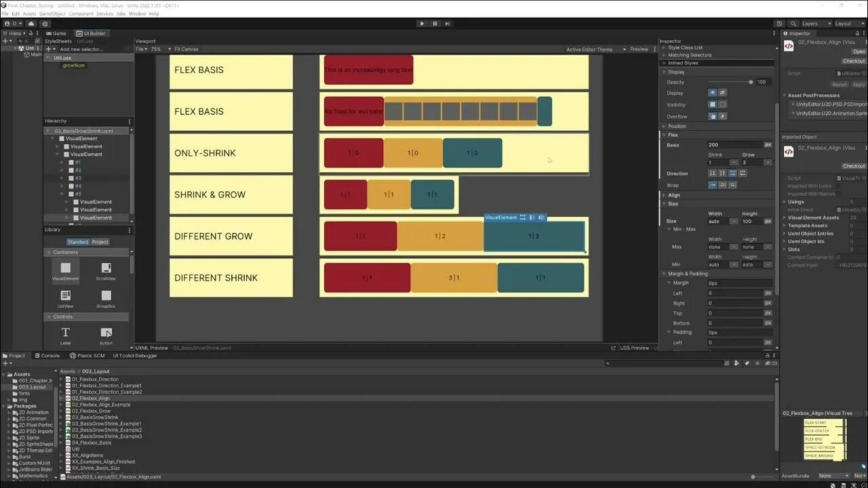Open the Hierarchy pane options menu

click(x=129, y=121)
